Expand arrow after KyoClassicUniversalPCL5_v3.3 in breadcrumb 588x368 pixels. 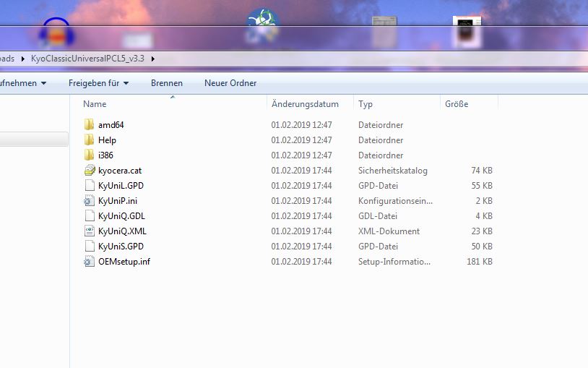[152, 59]
